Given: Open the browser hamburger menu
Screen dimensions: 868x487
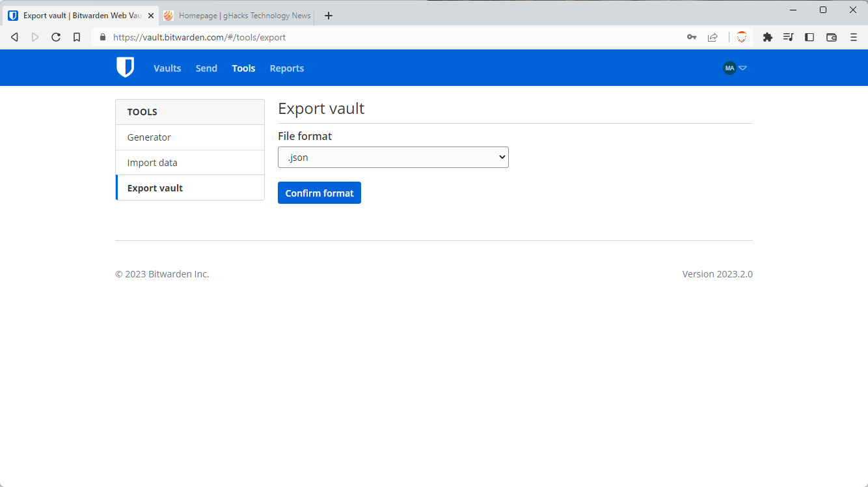Looking at the screenshot, I should (x=854, y=37).
